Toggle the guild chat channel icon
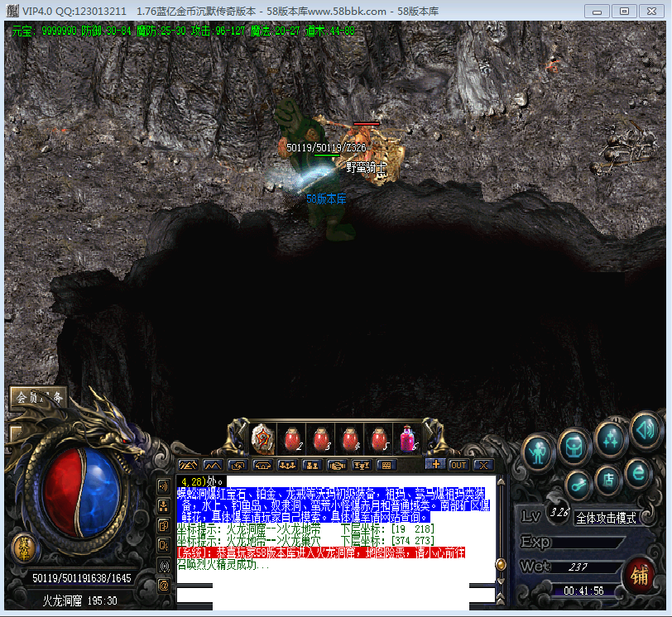 (x=164, y=546)
